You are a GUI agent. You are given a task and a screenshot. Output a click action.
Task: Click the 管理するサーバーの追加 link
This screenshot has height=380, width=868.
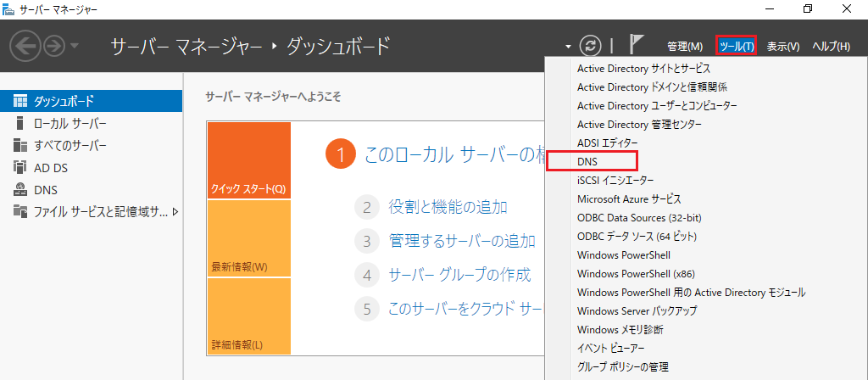click(x=462, y=241)
